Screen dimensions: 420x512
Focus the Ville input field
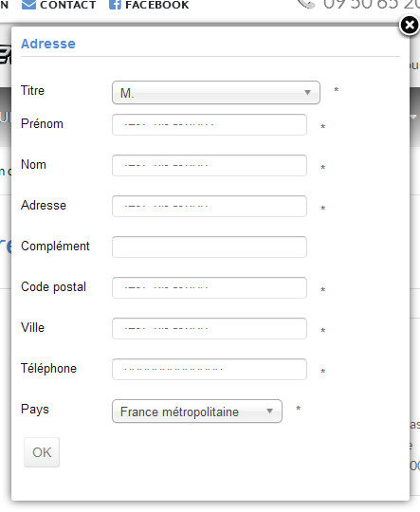tap(210, 328)
